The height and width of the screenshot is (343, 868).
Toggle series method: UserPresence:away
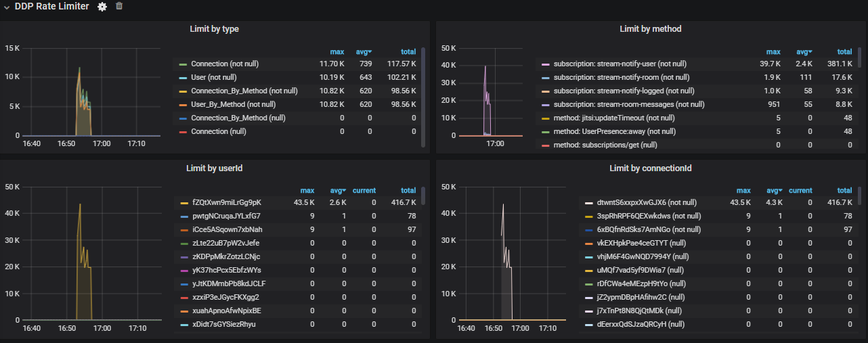[x=615, y=131]
